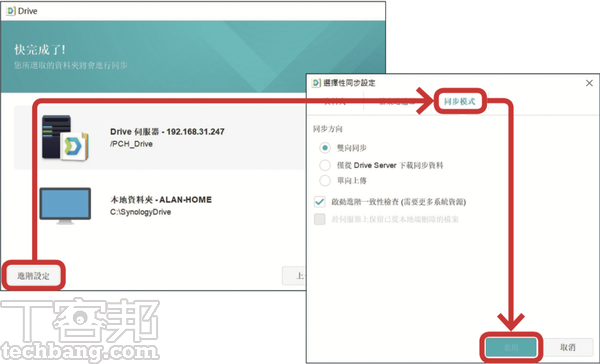Viewport: 600px width, 364px height.
Task: Click the 本地資料夾 - ALAN-HOME text
Action: (161, 199)
